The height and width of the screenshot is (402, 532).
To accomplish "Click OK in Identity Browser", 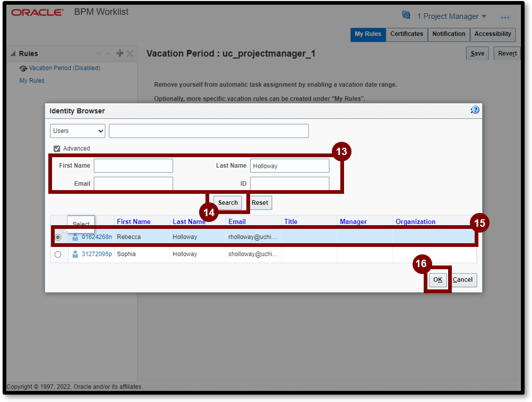I will point(437,280).
